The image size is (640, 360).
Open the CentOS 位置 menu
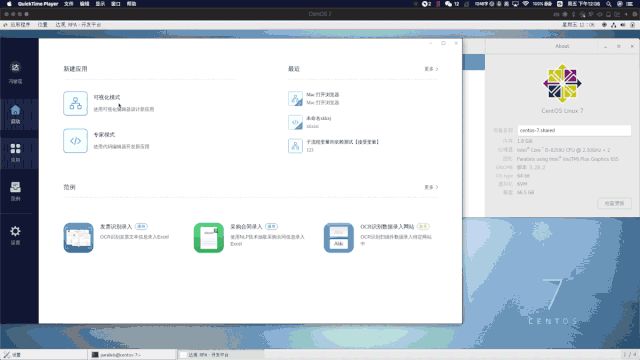click(42, 24)
